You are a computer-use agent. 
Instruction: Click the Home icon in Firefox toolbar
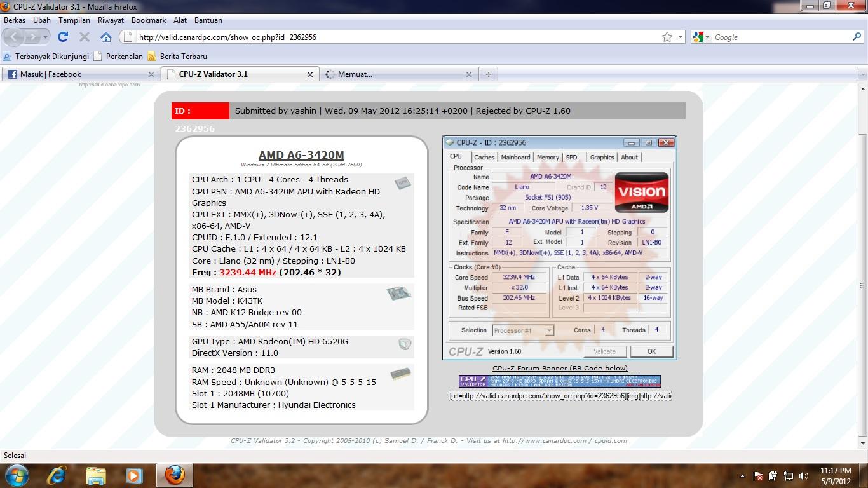(x=105, y=37)
